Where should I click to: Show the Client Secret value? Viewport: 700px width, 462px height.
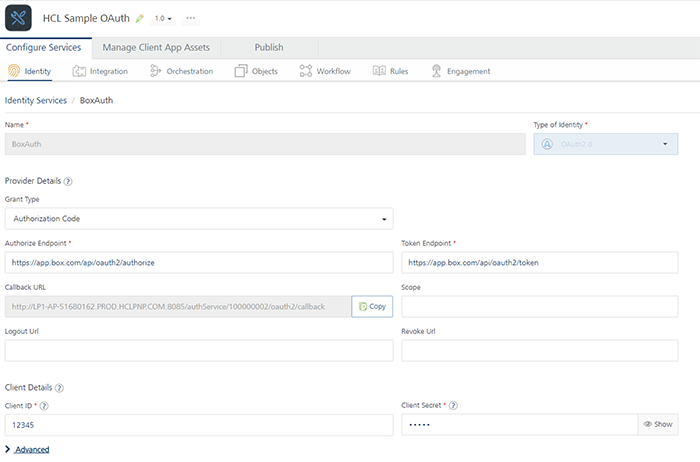point(658,425)
